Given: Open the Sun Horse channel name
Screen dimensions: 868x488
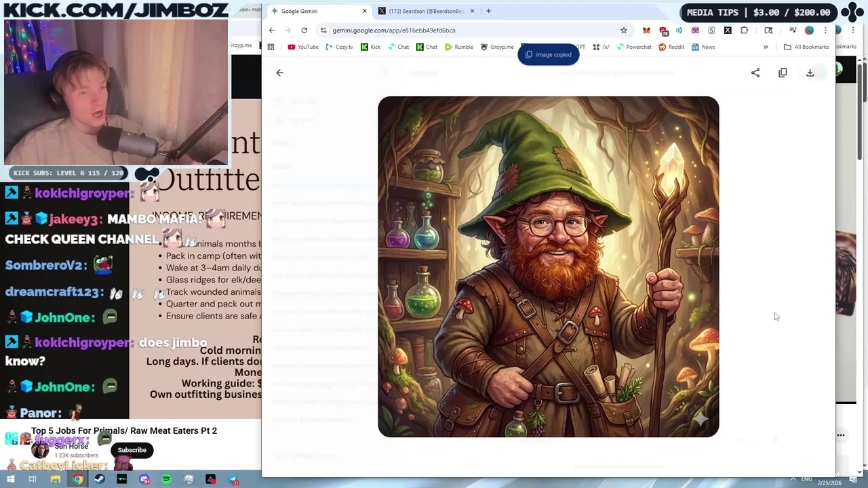Looking at the screenshot, I should coord(71,446).
